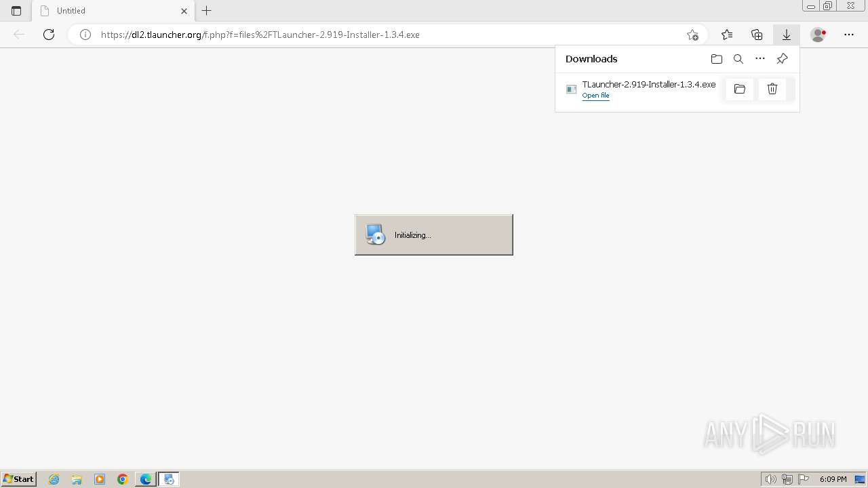Close the Untitled tab

(x=184, y=11)
